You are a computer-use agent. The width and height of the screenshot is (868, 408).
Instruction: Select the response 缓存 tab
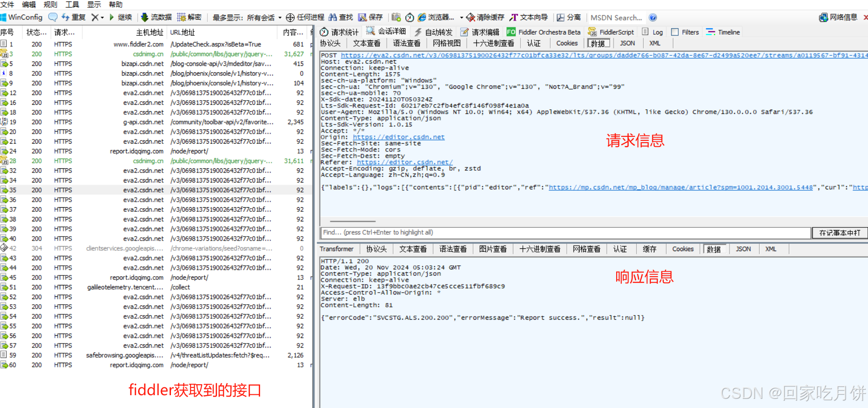(650, 249)
